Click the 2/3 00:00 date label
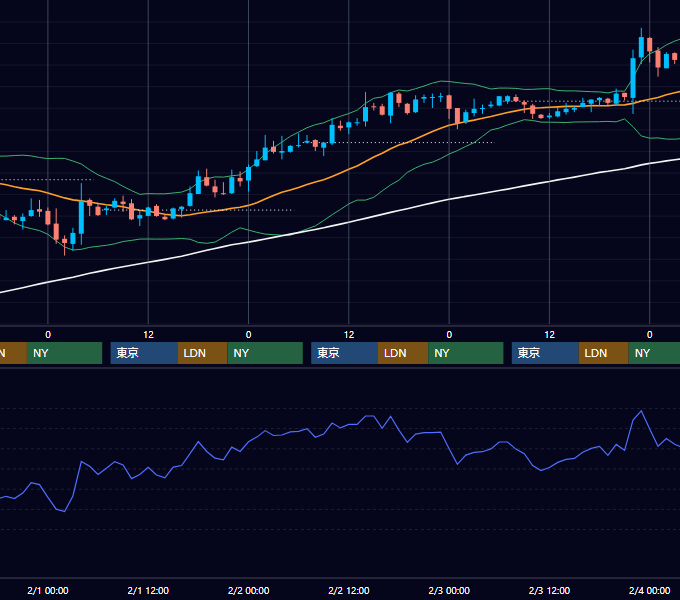 (449, 590)
